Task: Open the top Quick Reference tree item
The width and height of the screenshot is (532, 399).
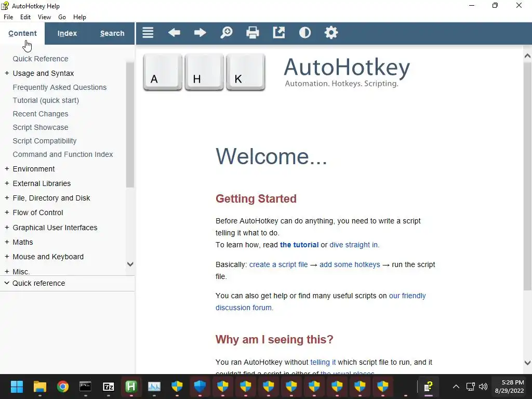Action: pos(41,59)
